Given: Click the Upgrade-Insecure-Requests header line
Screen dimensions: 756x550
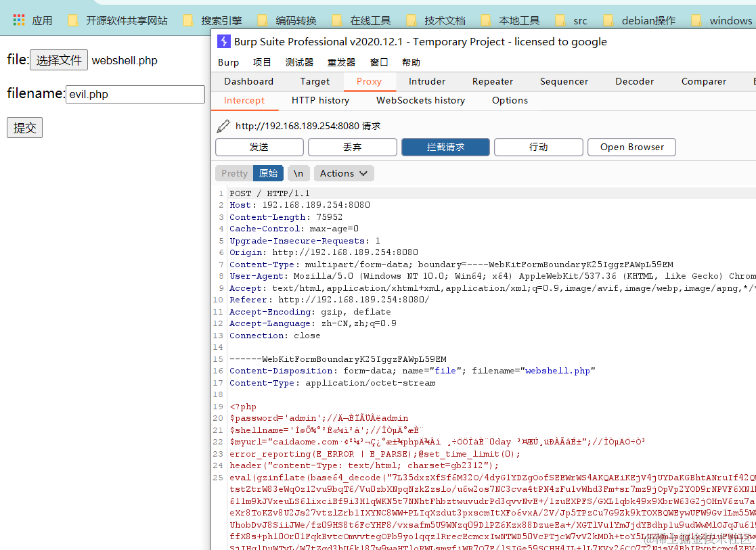Looking at the screenshot, I should (x=305, y=241).
